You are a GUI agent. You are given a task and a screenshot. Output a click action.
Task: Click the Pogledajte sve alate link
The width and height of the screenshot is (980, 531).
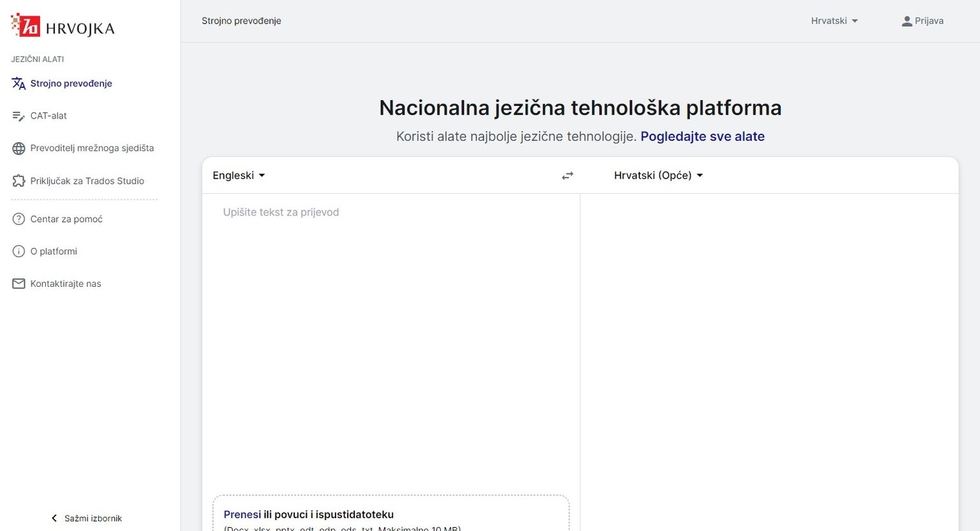click(x=702, y=136)
